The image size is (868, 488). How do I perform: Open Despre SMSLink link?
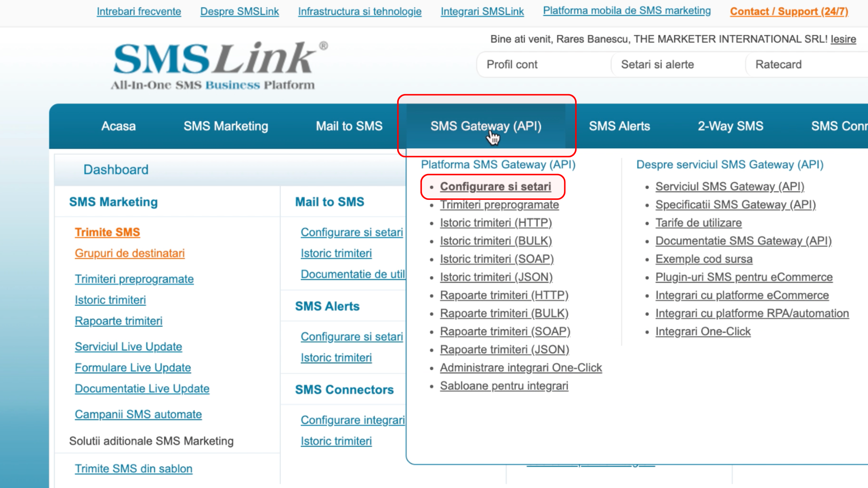pyautogui.click(x=239, y=11)
